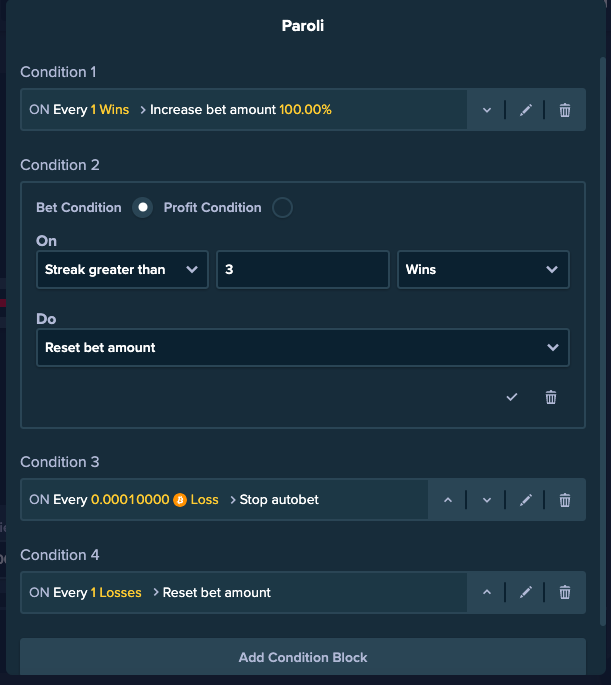The image size is (611, 685).
Task: Edit Condition 4 Losses rule
Action: pyautogui.click(x=525, y=592)
